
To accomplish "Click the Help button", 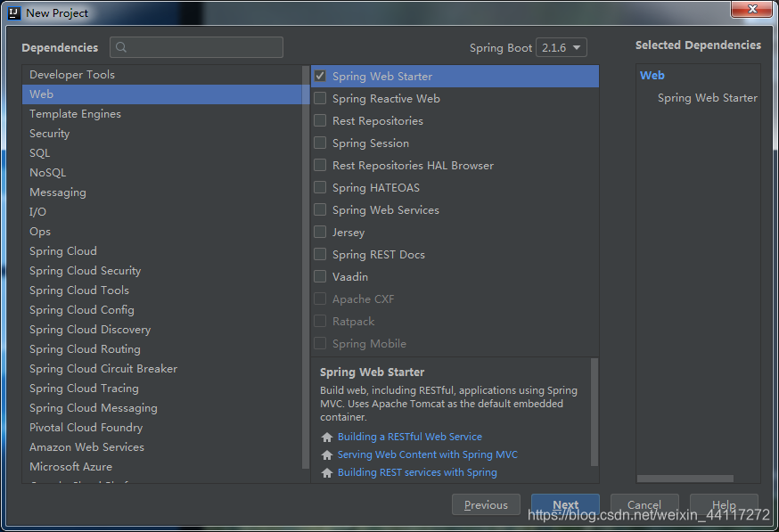I will 724,504.
